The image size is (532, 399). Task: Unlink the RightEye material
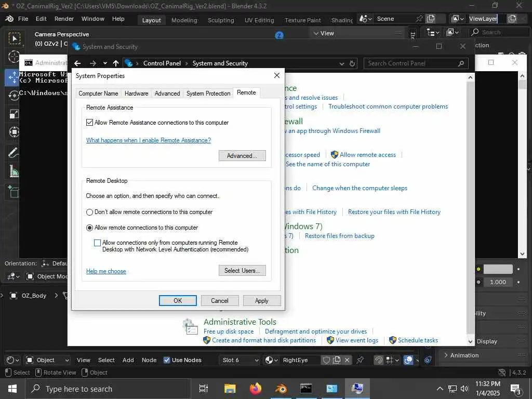(x=347, y=360)
